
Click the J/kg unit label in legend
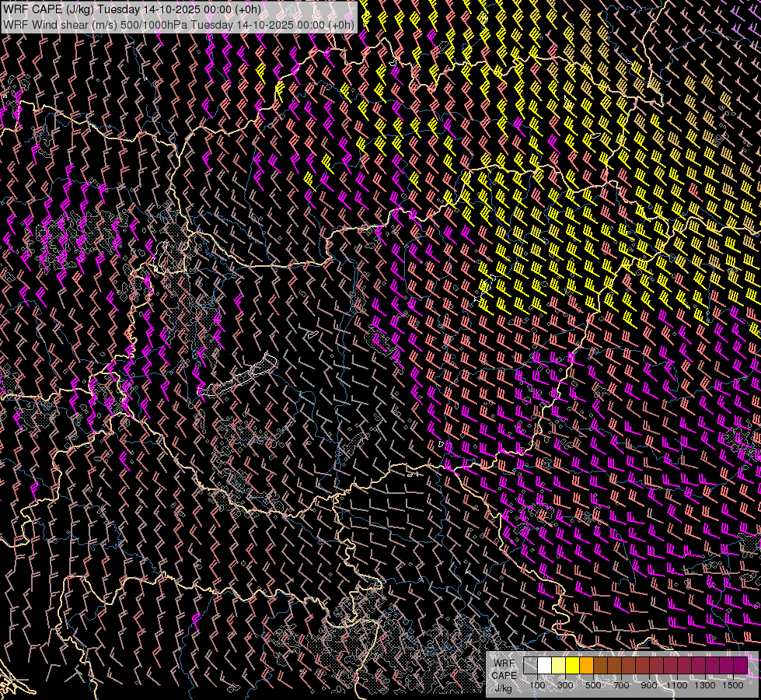click(502, 688)
